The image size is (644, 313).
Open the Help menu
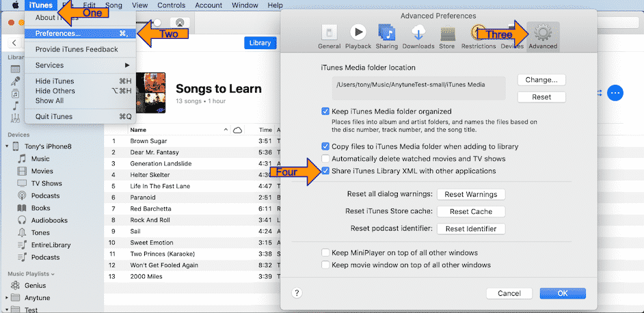coord(275,5)
